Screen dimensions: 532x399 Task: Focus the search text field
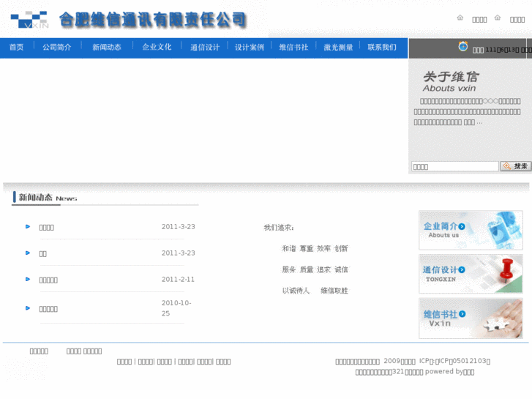454,167
